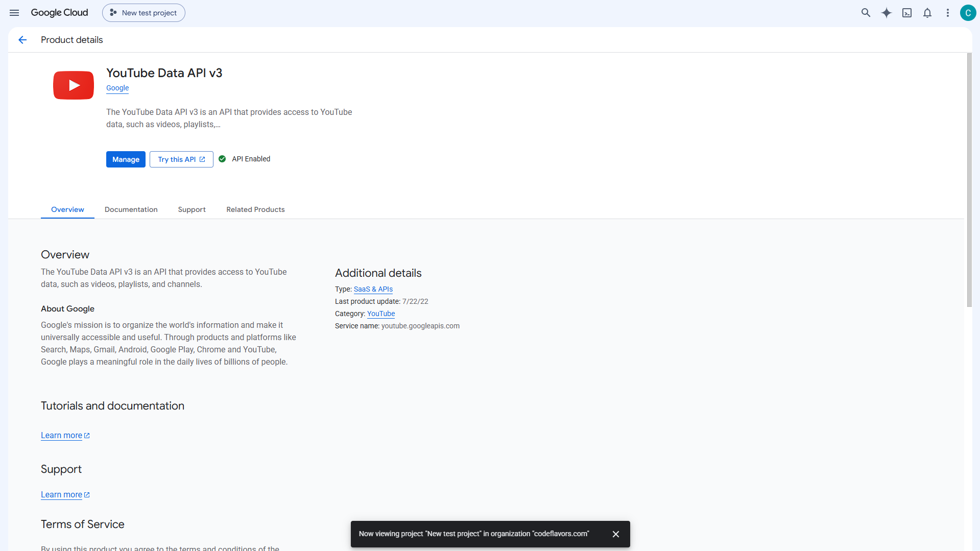Click the last product update date 7/22/22
Viewport: 980px width, 551px height.
pyautogui.click(x=415, y=301)
